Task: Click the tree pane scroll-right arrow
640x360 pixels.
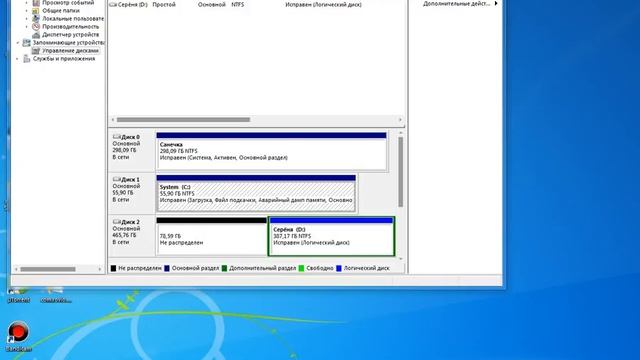Action: (100, 269)
